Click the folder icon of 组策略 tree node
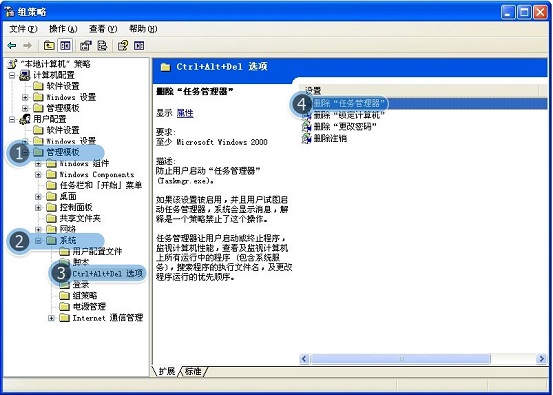Screen dimensions: 553x395 64,295
